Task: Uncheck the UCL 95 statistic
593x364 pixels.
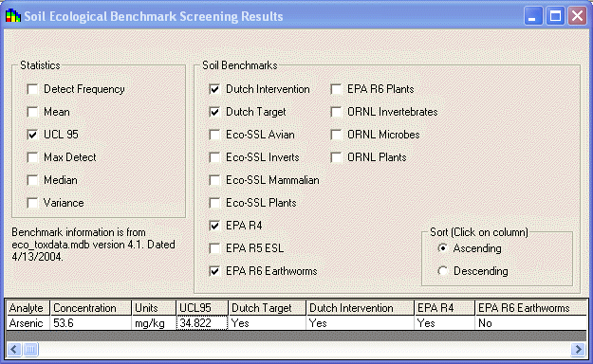Action: [32, 135]
